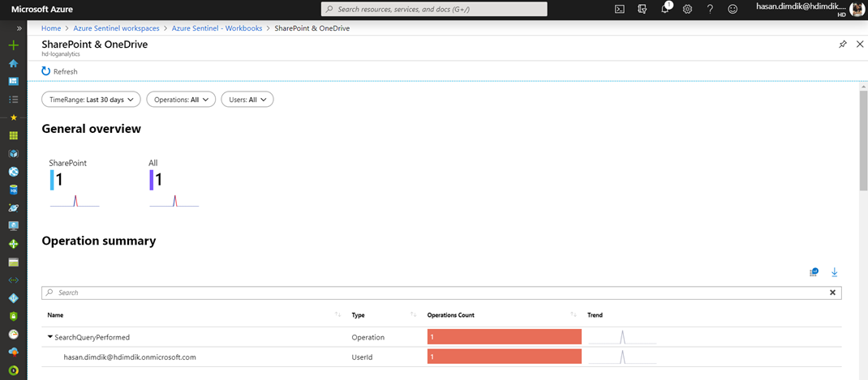Image resolution: width=868 pixels, height=380 pixels.
Task: Open Resource groups cube icon in sidebar
Action: pyautogui.click(x=14, y=154)
